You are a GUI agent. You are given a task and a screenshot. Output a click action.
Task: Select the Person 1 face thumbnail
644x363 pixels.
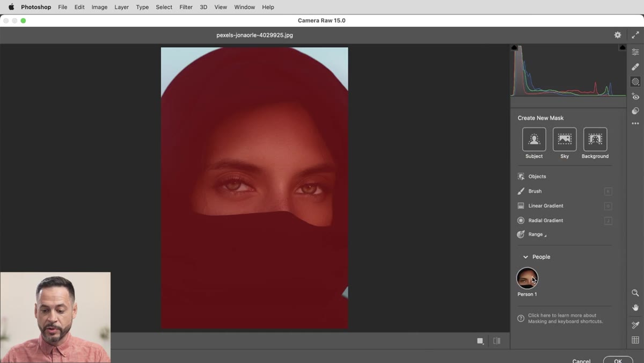click(527, 278)
